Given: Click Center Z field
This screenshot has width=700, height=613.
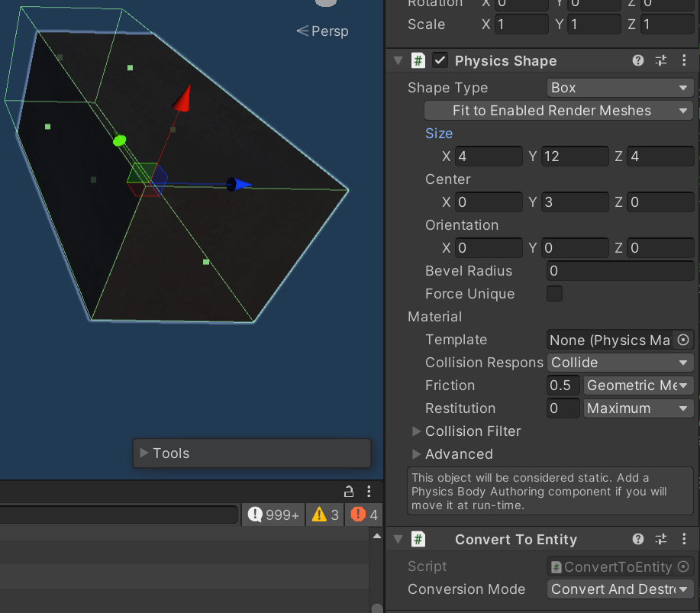Looking at the screenshot, I should 661,202.
